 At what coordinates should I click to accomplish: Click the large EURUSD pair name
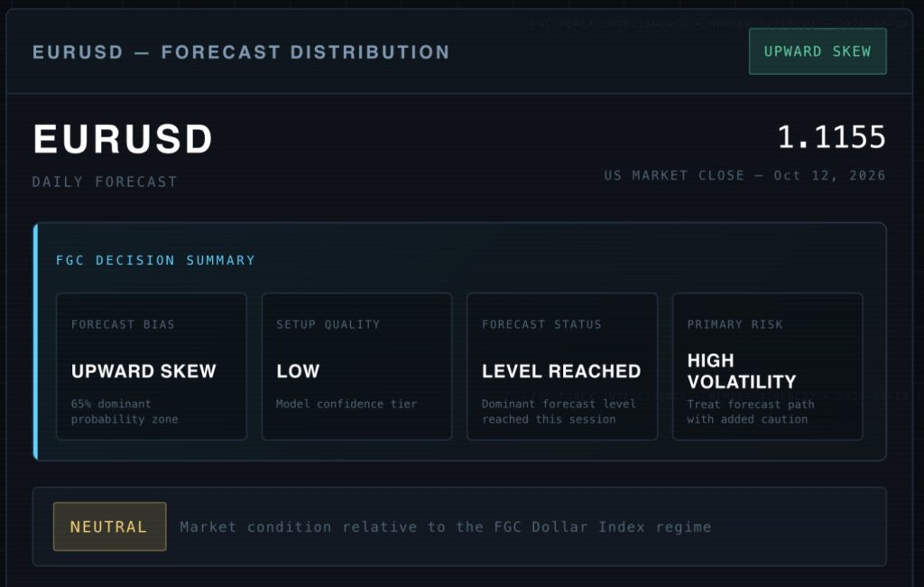point(123,139)
